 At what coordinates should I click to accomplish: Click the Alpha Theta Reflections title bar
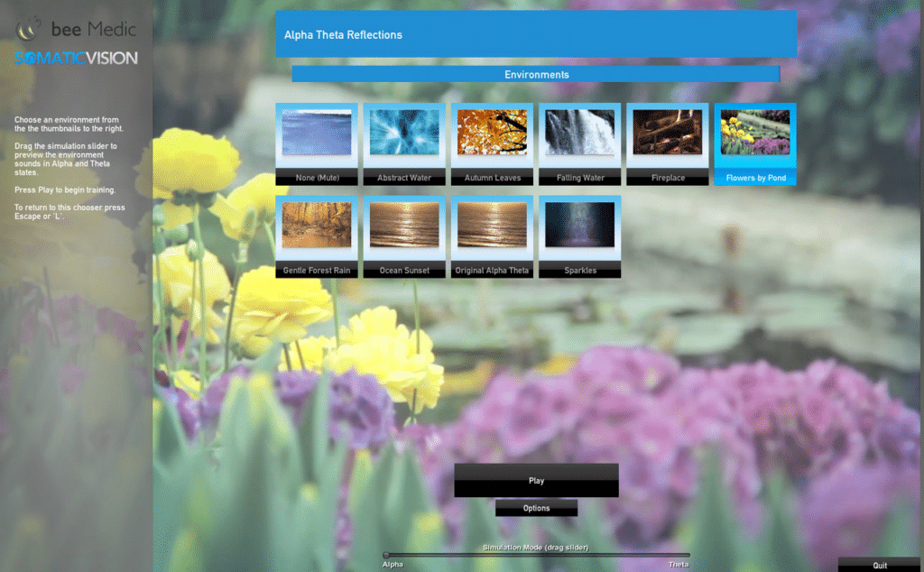[536, 35]
